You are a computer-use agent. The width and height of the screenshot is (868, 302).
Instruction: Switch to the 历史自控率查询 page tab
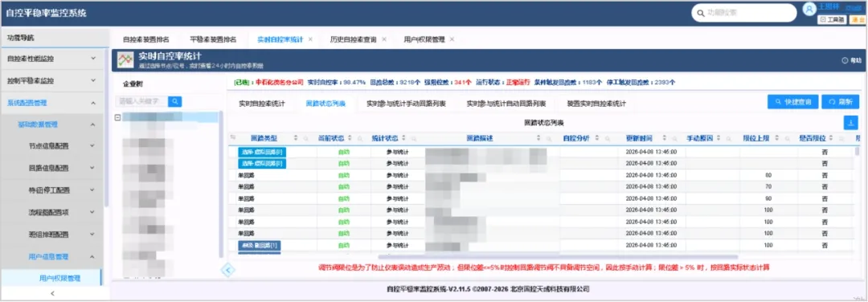(x=353, y=39)
